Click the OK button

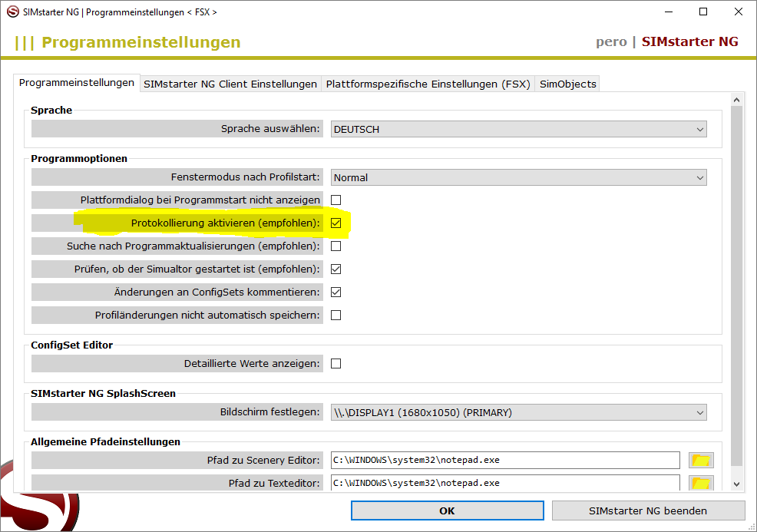tap(447, 511)
